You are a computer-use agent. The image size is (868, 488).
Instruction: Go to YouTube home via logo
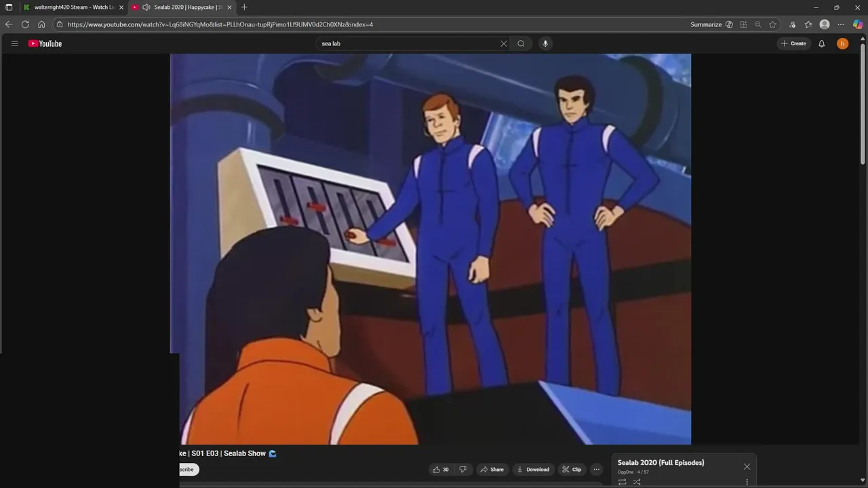click(45, 43)
